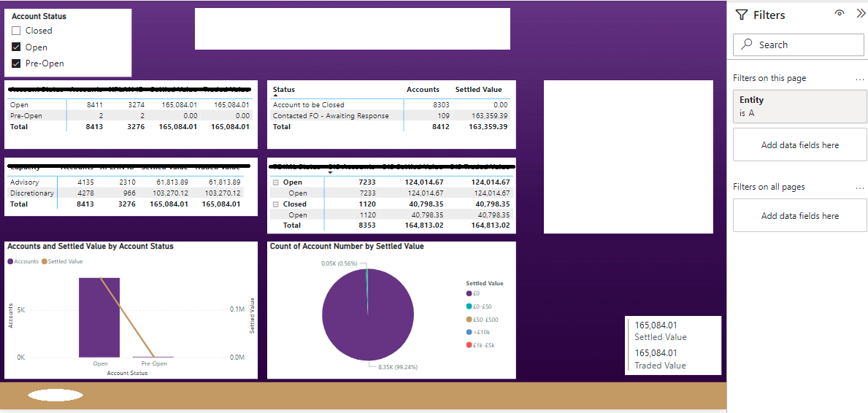
Task: Open ellipsis menu for Filters on all pages
Action: tap(859, 187)
